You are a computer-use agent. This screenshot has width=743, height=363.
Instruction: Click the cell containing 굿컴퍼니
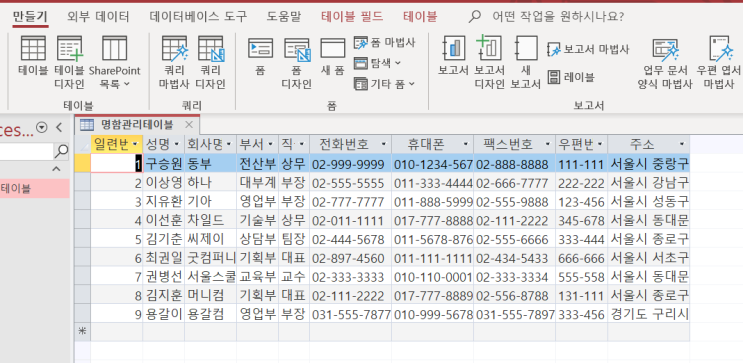tap(210, 258)
